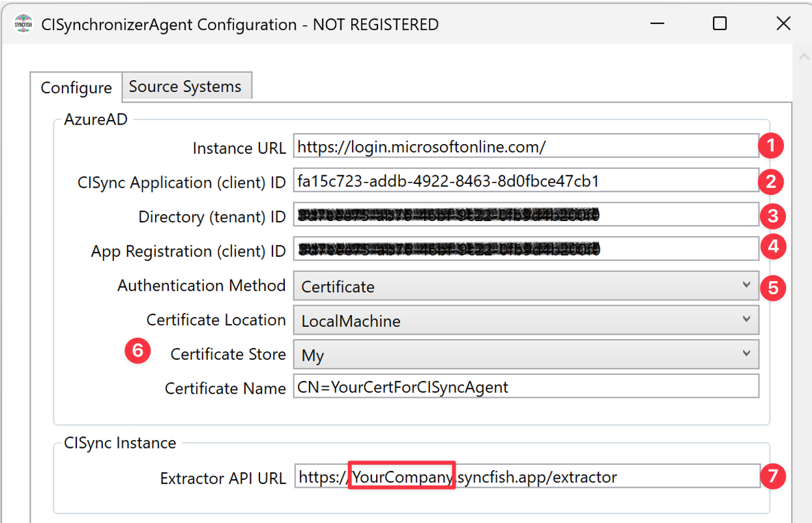Click the Directory (tenant) ID field

526,215
